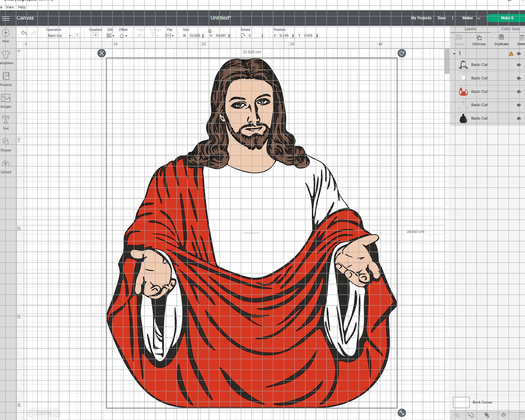Click the Flatten icon

pyautogui.click(x=503, y=415)
